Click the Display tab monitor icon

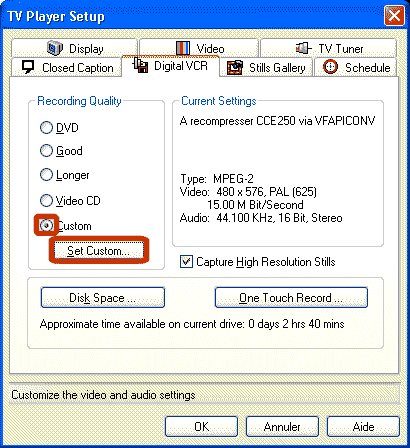[55, 48]
